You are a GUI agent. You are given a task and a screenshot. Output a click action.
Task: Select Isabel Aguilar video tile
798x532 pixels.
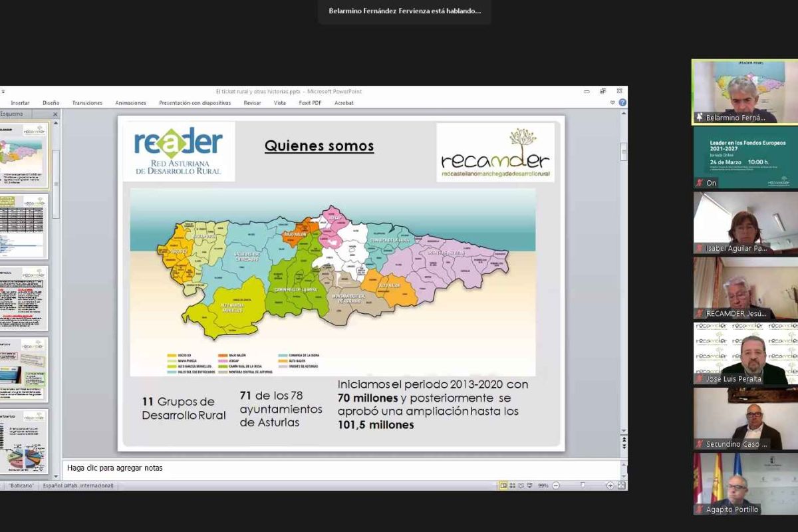coord(745,223)
